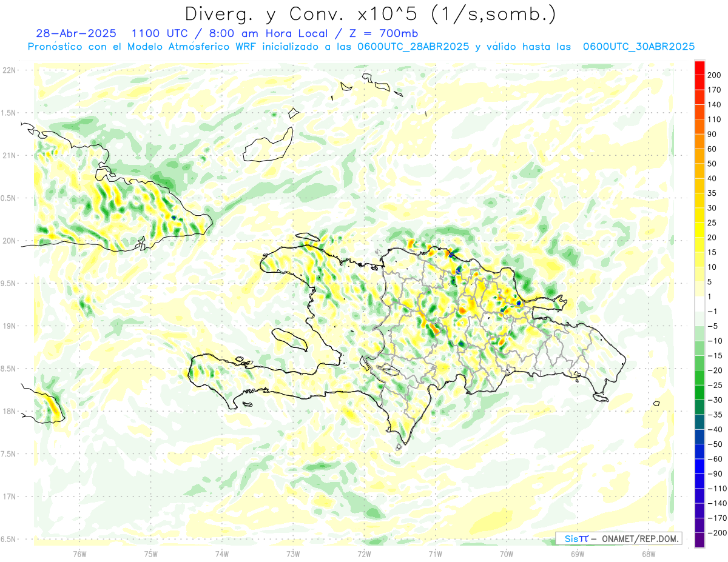Click the legend value '15'
Screen dimensions: 728x562
(x=712, y=252)
